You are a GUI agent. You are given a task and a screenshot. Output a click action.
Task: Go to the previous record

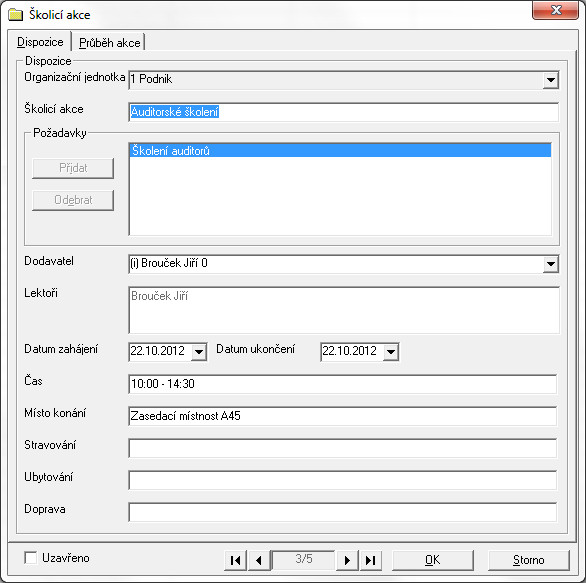pos(259,560)
